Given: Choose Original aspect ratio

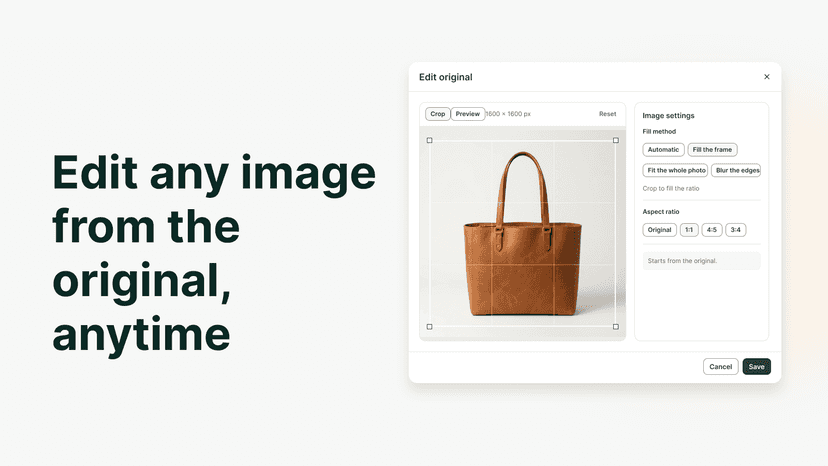Looking at the screenshot, I should 660,230.
